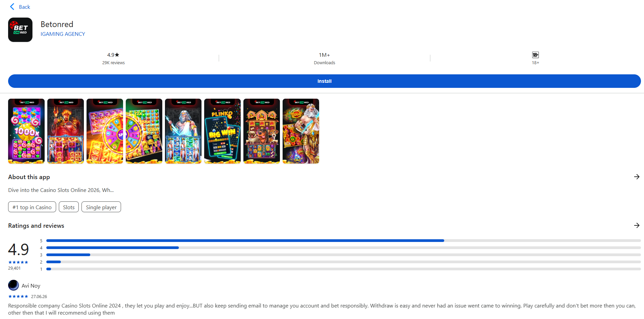The height and width of the screenshot is (319, 644).
Task: Open the 4.9 star rating summary
Action: [x=113, y=55]
